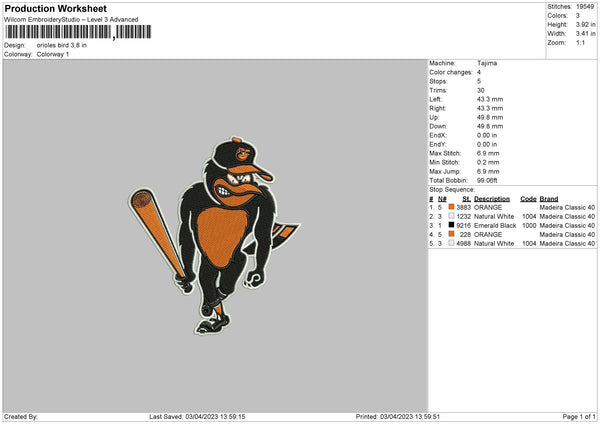Click the 'Production Worksheet' title
600x424 pixels.
[55, 8]
